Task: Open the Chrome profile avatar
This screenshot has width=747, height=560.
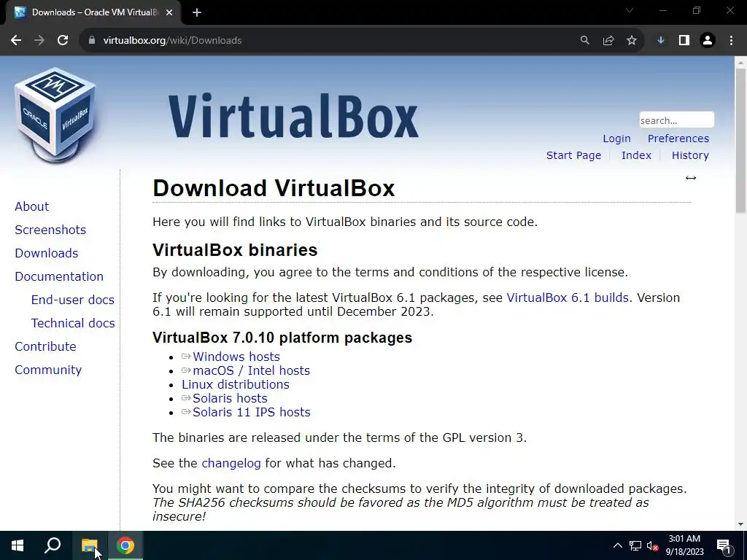Action: [x=708, y=41]
